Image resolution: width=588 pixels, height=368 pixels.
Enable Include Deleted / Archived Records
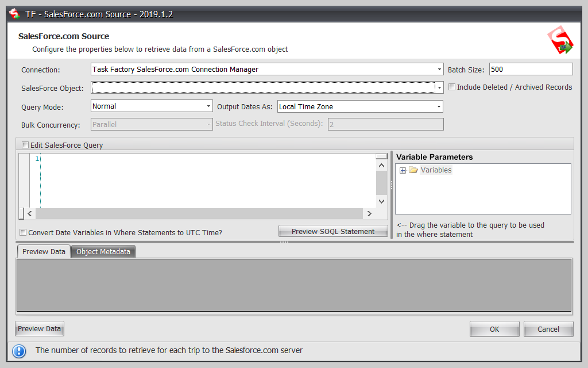452,87
